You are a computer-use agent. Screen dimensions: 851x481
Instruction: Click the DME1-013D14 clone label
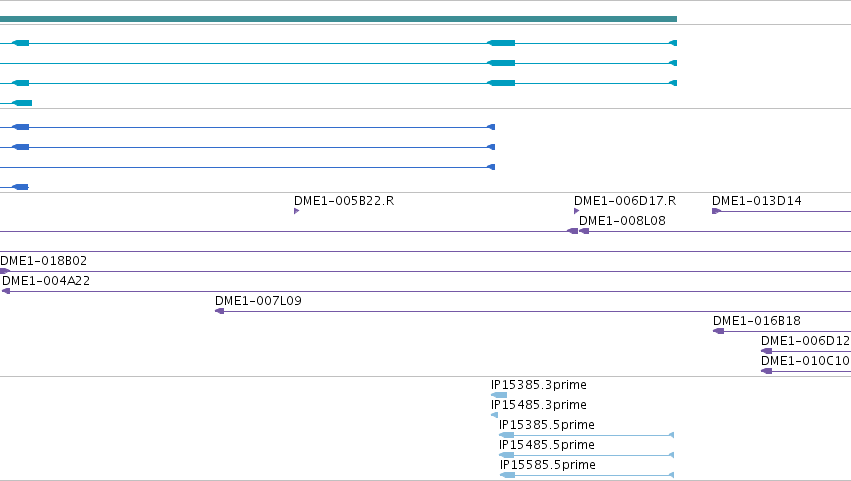click(x=757, y=201)
